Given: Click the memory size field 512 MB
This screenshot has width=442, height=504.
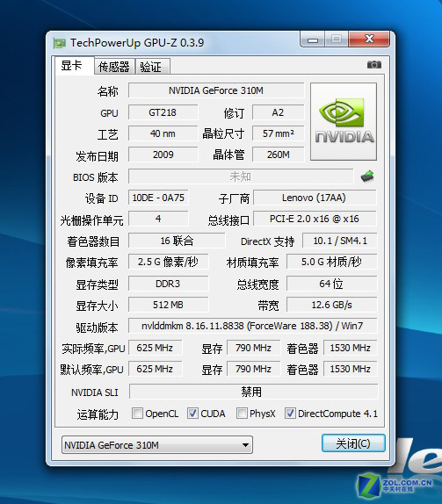Looking at the screenshot, I should [168, 305].
